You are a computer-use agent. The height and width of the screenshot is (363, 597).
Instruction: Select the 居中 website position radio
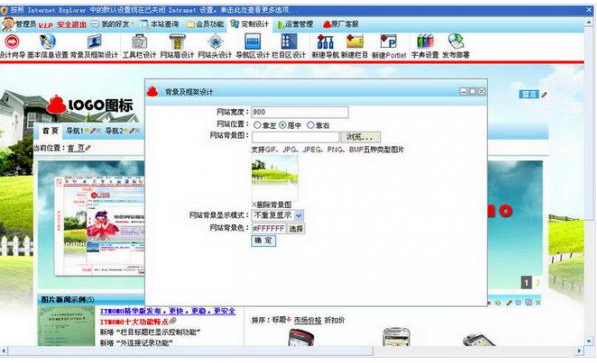[283, 125]
